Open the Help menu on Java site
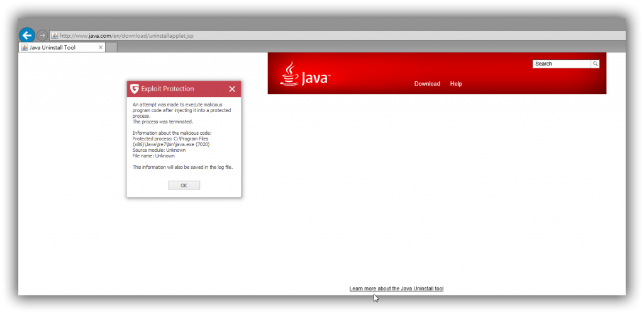Viewport: 644px width, 313px height. click(456, 84)
